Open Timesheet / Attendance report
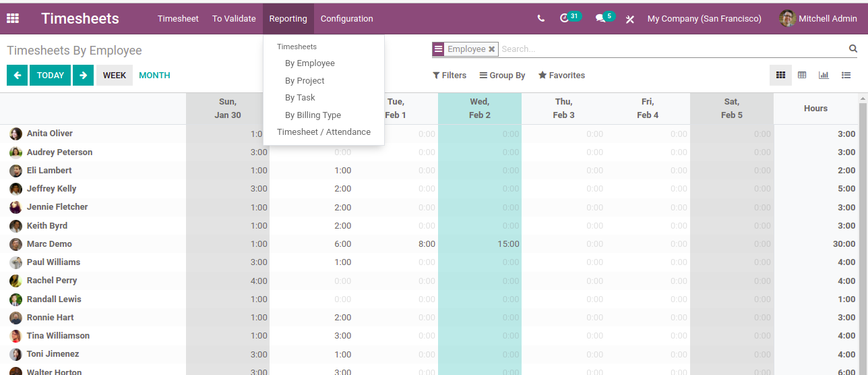This screenshot has height=375, width=868. coord(323,132)
